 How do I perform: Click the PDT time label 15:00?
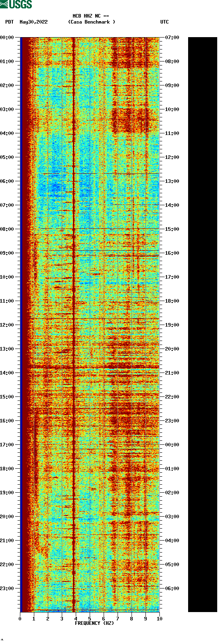(x=7, y=397)
